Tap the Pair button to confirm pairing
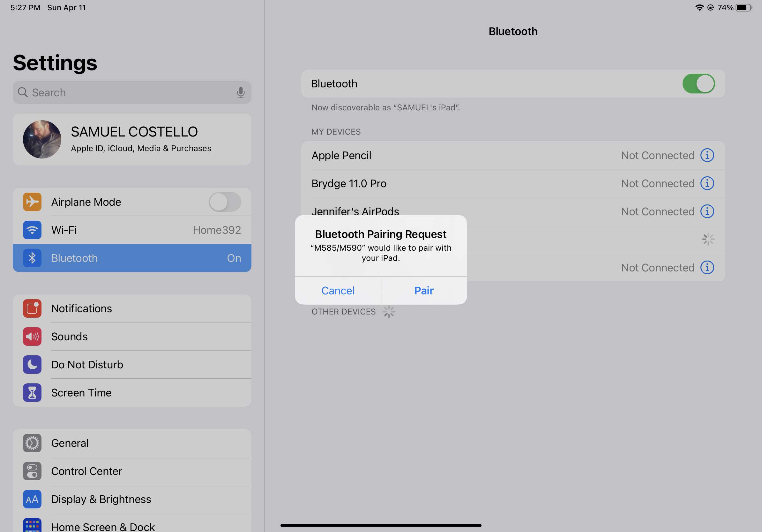The height and width of the screenshot is (532, 762). click(424, 290)
